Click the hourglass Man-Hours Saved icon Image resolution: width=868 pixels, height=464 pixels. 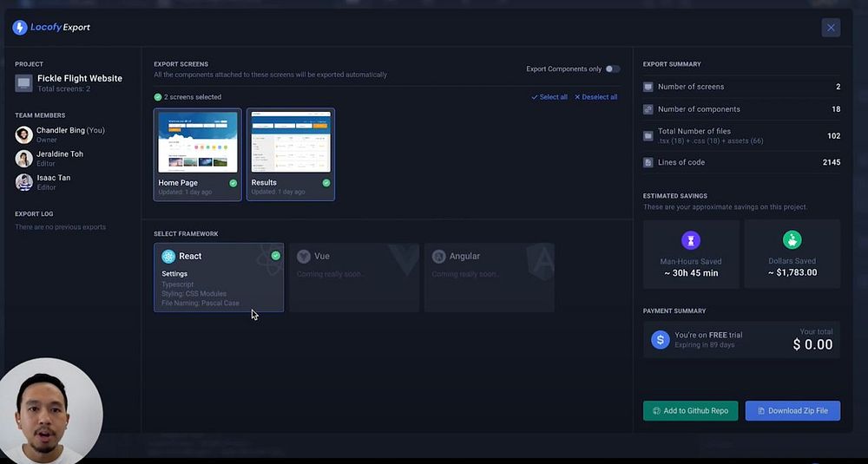[x=691, y=240]
